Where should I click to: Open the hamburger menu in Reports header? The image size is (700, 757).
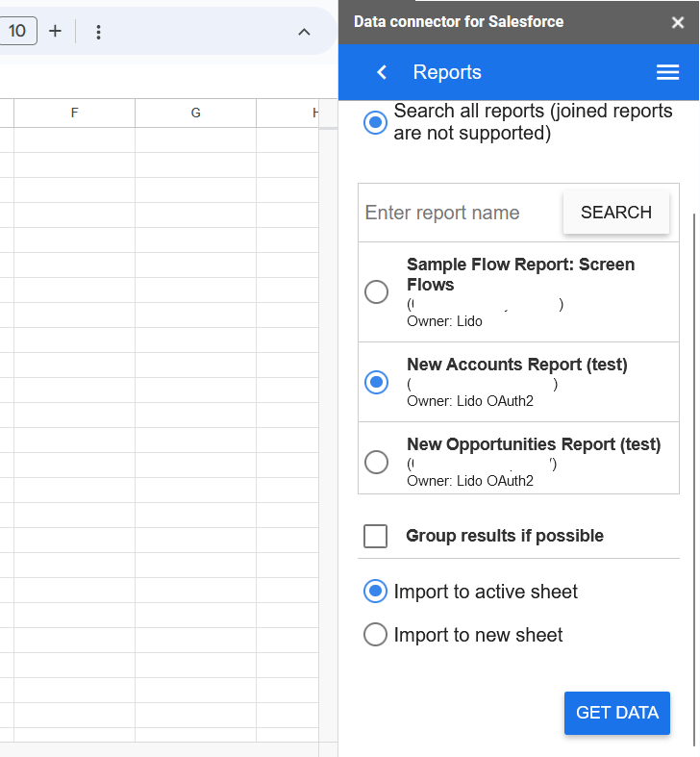click(x=667, y=72)
